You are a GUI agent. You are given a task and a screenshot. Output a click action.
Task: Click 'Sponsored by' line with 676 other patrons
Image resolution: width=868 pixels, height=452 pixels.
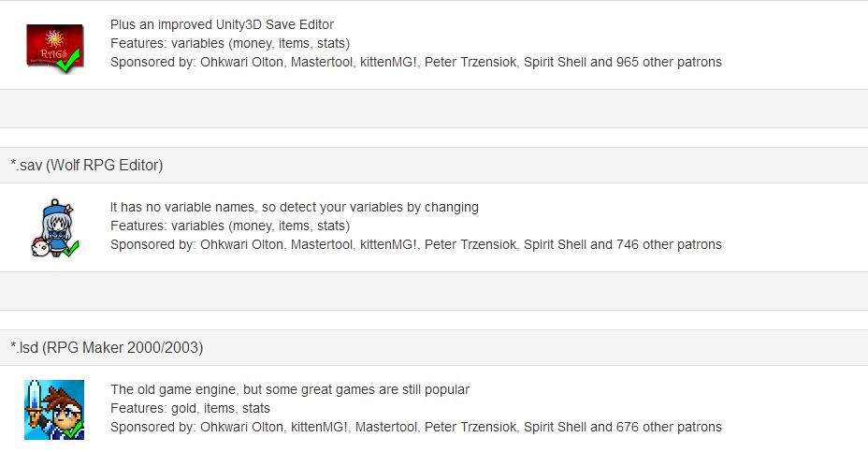pos(415,427)
